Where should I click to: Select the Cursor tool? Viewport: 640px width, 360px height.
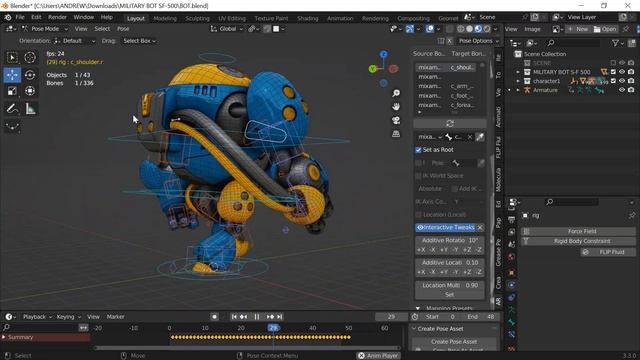point(30,58)
